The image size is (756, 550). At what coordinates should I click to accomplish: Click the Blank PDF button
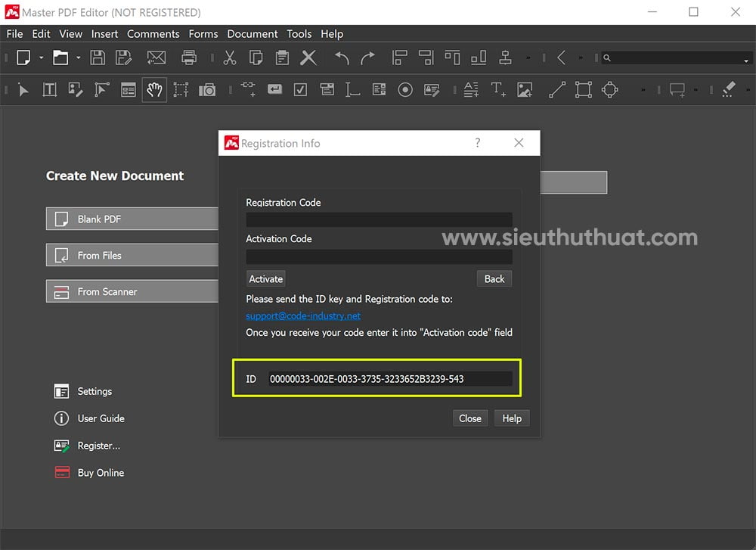(x=132, y=219)
